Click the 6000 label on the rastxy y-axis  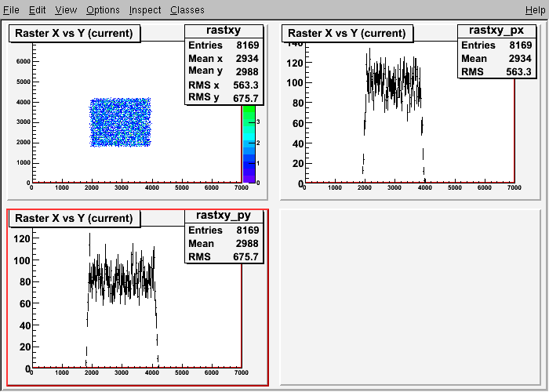(23, 62)
